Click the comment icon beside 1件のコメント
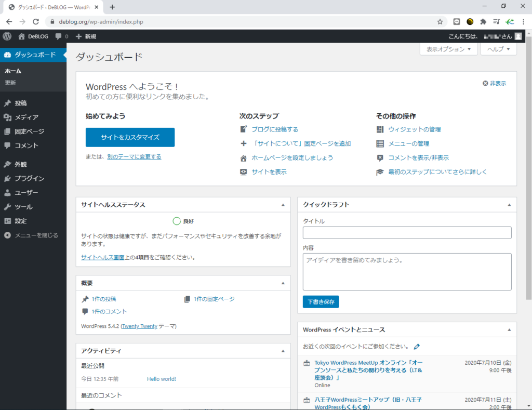 coord(85,311)
